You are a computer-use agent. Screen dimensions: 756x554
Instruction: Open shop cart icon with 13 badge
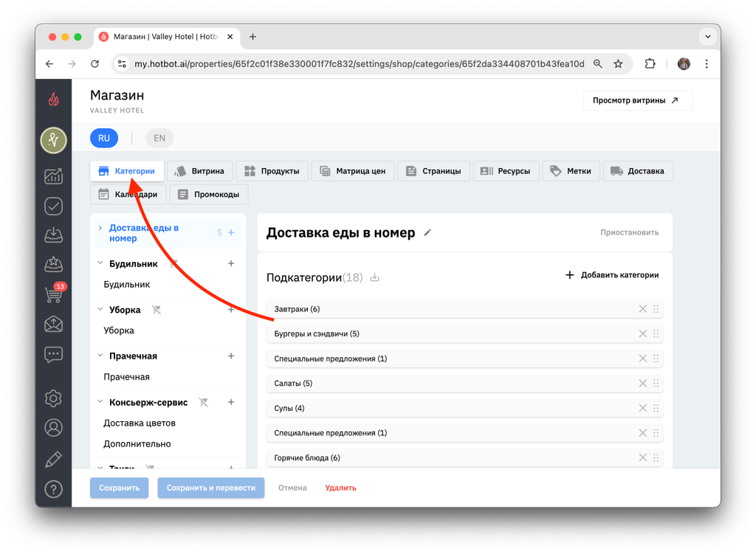53,294
